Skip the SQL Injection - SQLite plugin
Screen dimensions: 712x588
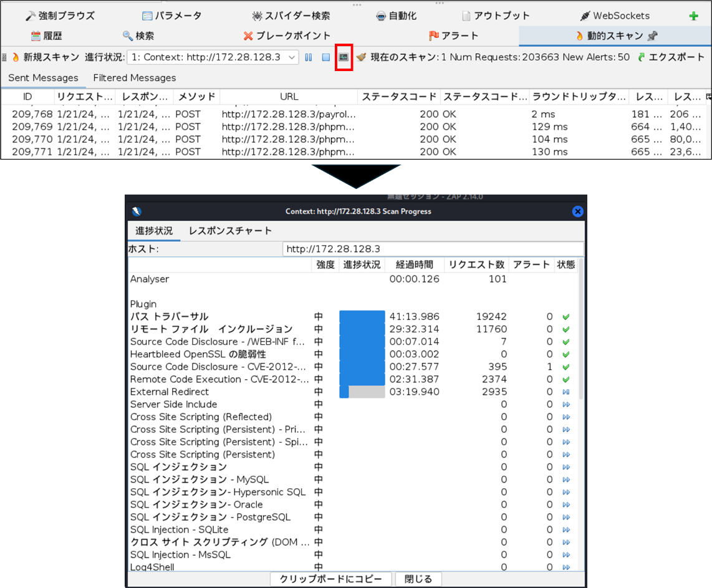pyautogui.click(x=566, y=530)
